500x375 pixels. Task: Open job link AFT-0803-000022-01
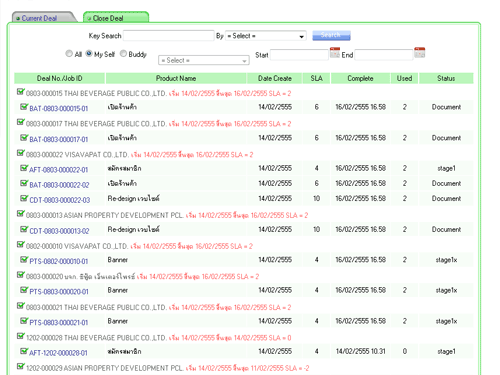coord(59,170)
